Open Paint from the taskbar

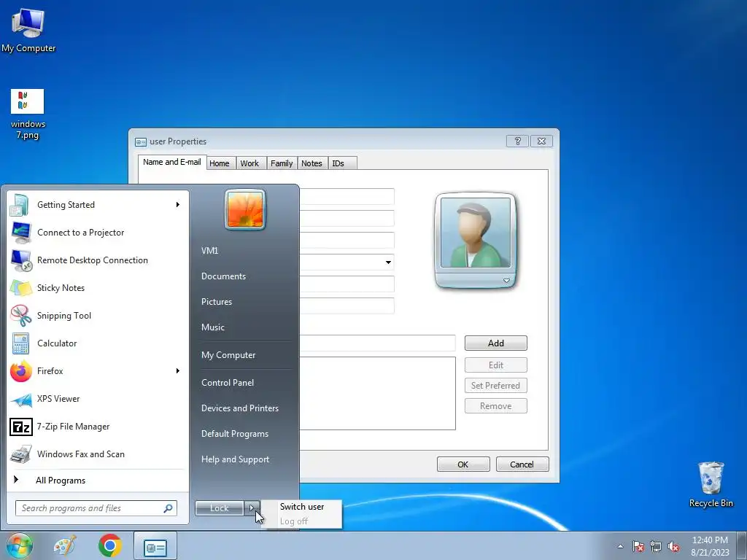coord(65,545)
